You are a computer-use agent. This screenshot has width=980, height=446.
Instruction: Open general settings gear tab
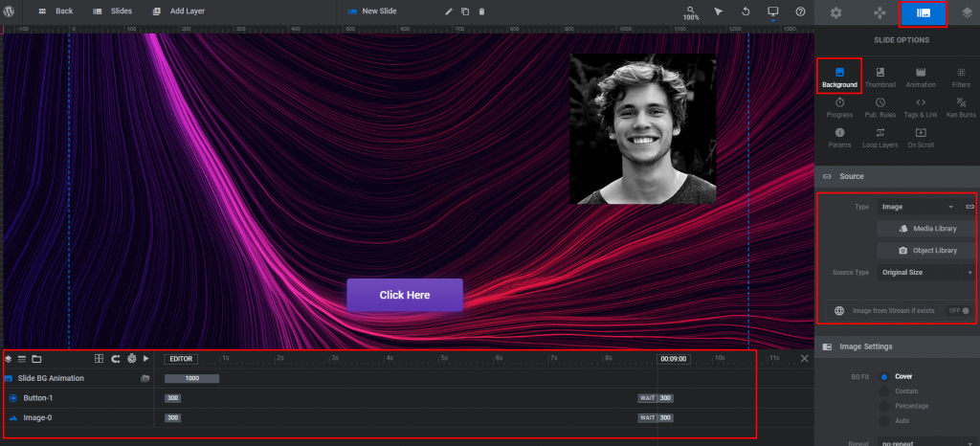(x=835, y=13)
